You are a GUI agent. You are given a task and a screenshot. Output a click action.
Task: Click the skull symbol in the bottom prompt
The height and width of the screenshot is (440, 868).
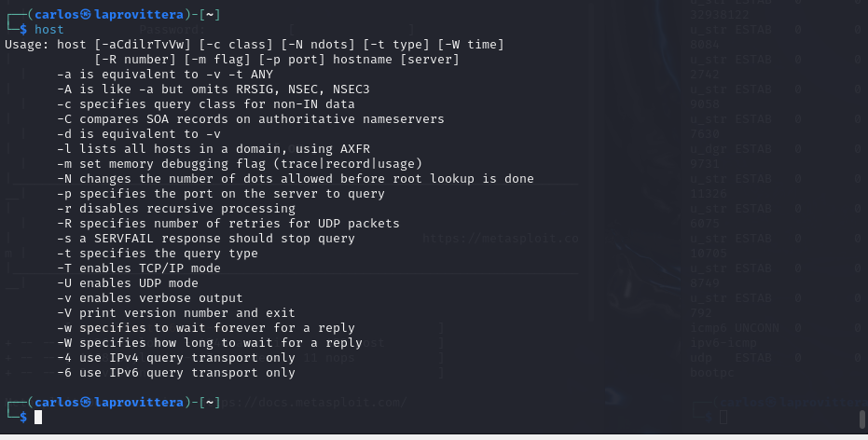[86, 403]
